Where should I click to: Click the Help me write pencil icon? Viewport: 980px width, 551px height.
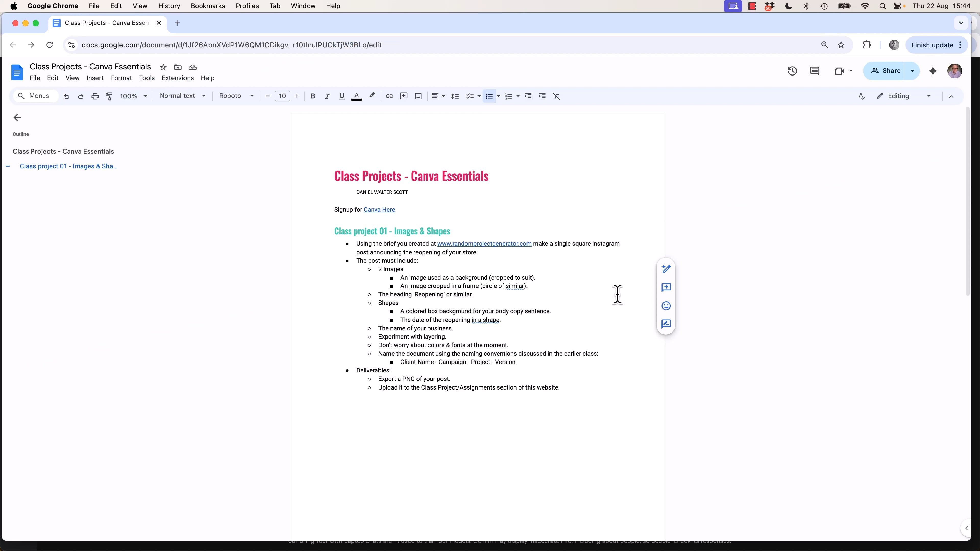(x=666, y=269)
